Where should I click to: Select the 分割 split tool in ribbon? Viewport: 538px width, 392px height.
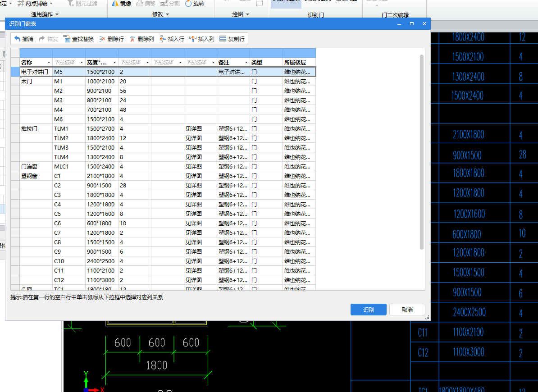click(170, 4)
